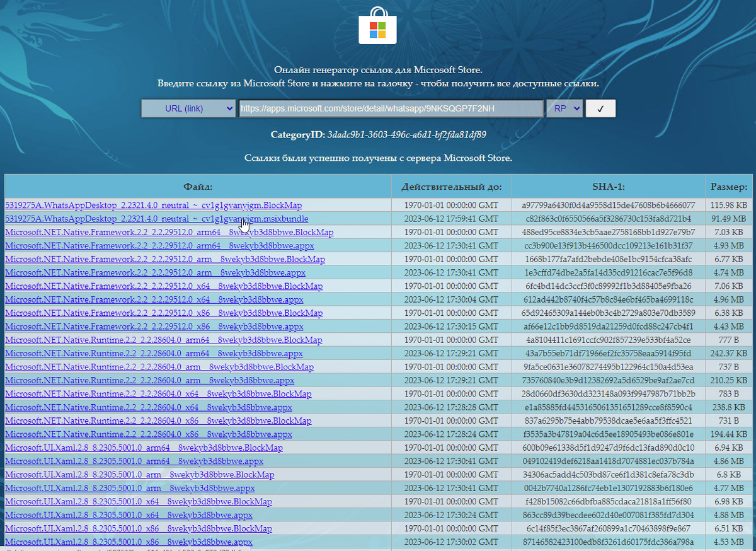Open NET.Native.Framework.2.2 x86 appx link
This screenshot has width=756, height=551.
[154, 327]
